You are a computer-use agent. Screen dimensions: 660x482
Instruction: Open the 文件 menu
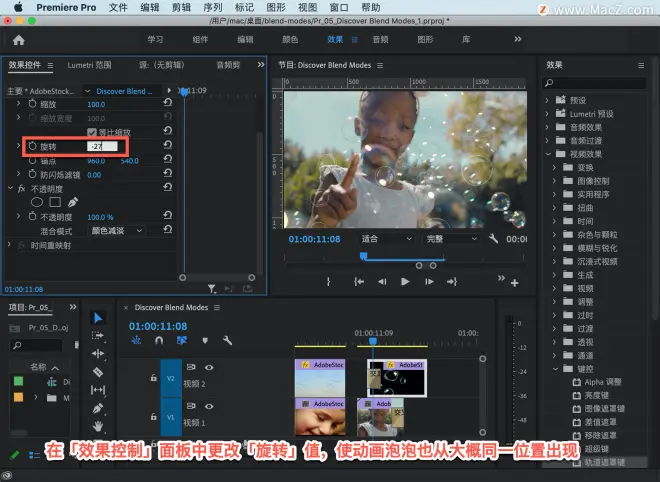point(118,7)
